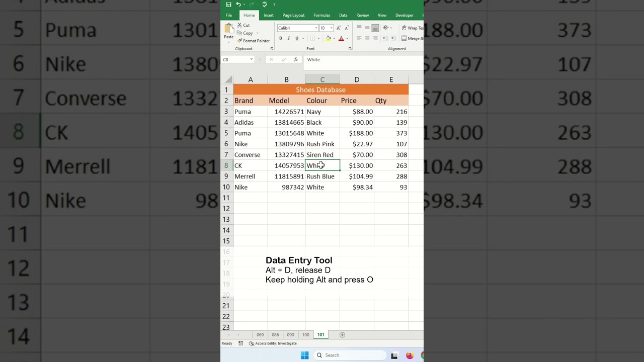Image resolution: width=644 pixels, height=362 pixels.
Task: Click the Save icon in the title bar
Action: coord(228,5)
